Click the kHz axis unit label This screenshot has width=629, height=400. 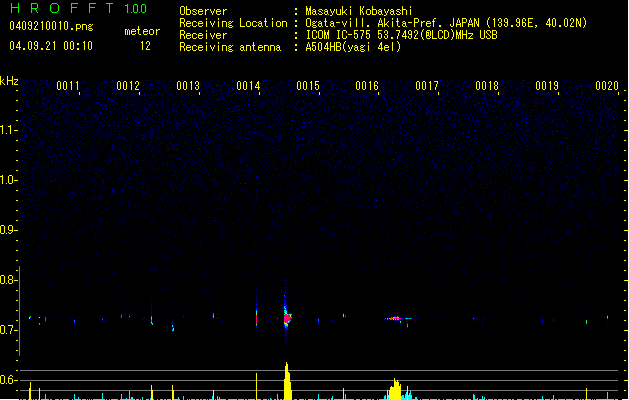pos(9,81)
